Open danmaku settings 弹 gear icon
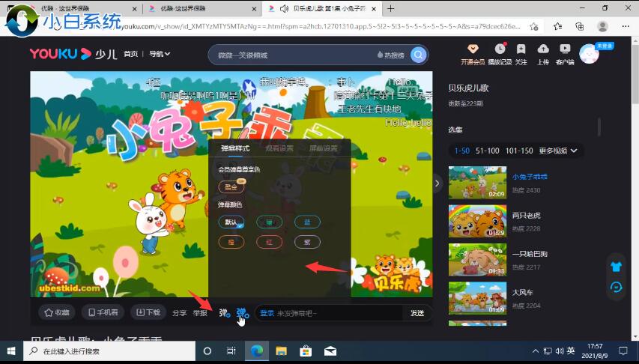Screen dimensions: 639x364 (x=243, y=313)
